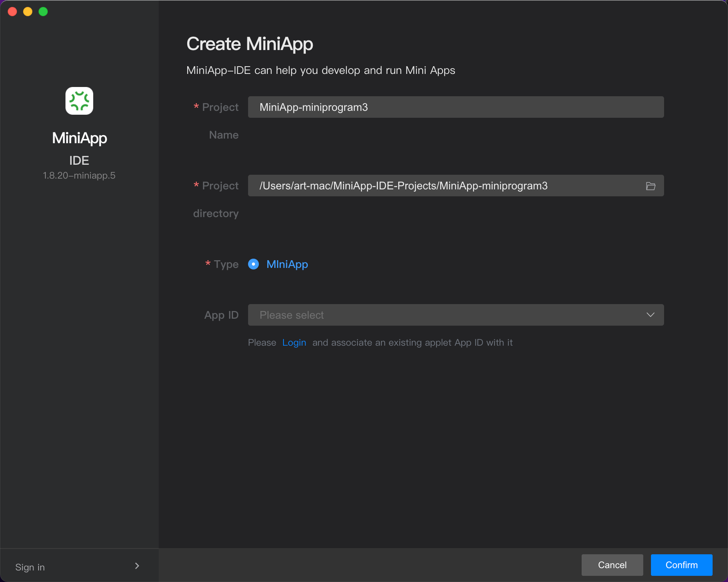Open the project directory folder browser

tap(651, 186)
